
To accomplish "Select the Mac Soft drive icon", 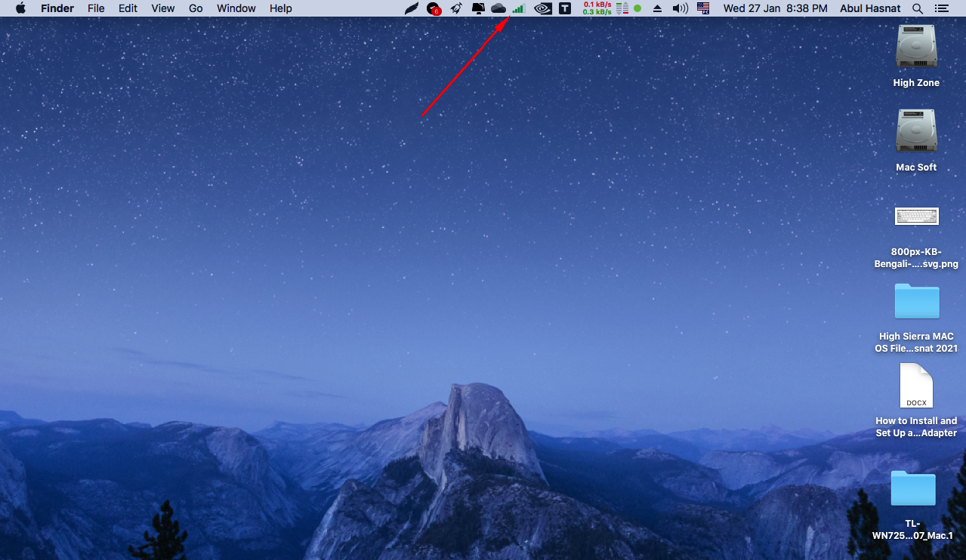I will point(916,131).
